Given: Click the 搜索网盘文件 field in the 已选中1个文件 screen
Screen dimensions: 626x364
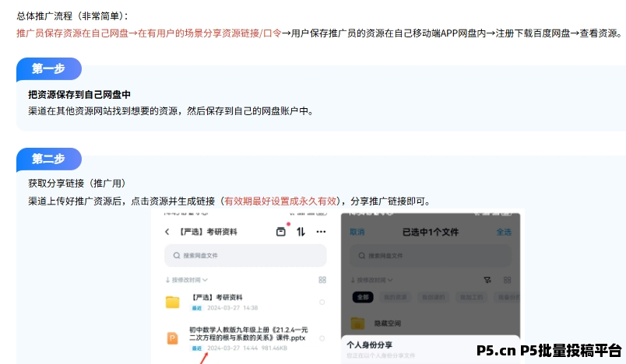Looking at the screenshot, I should [431, 256].
